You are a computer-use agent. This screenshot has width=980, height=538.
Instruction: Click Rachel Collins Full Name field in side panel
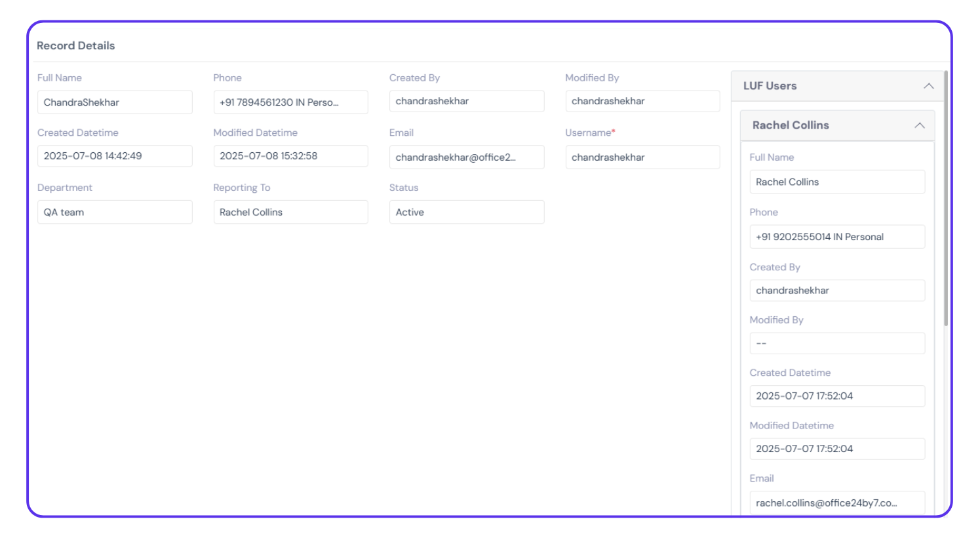[x=836, y=182]
